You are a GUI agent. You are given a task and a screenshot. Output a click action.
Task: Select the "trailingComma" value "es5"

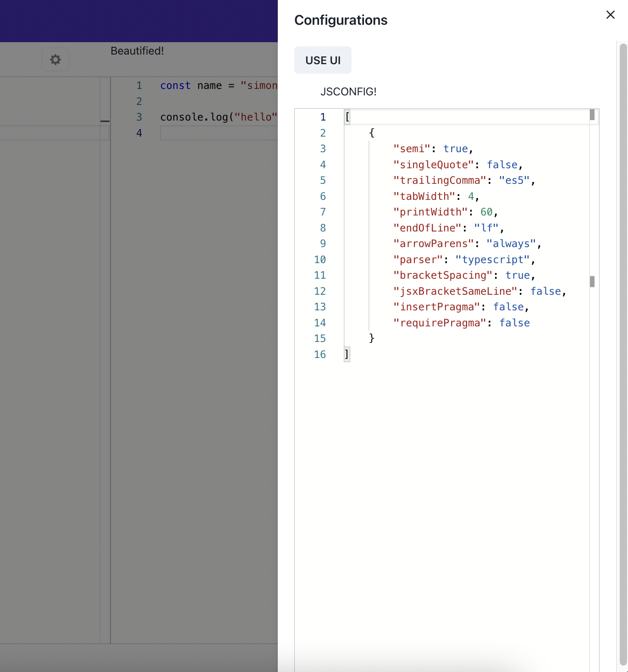(x=515, y=180)
